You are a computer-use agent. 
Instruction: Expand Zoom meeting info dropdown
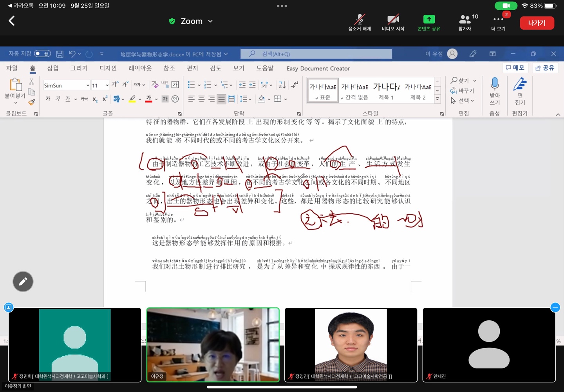pos(210,21)
